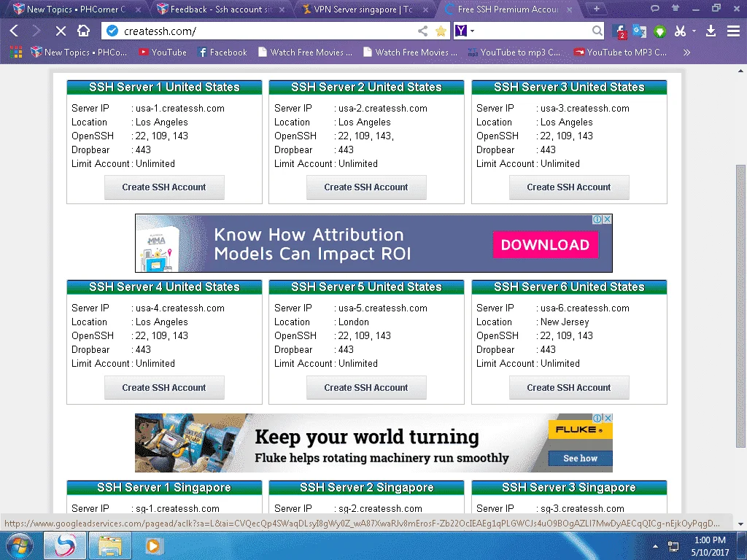Open YouTube to mp3 bookmark with mp3 icon

point(514,52)
